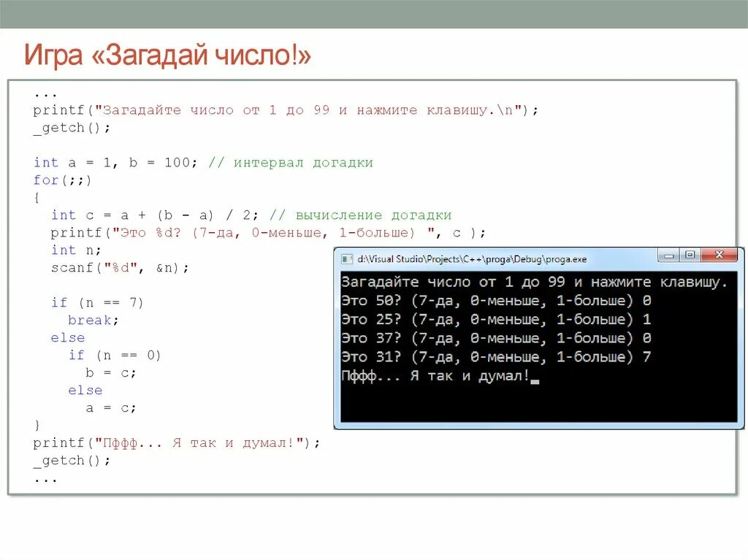Click the code line 'int a = 1, b = 100;'
This screenshot has height=560, width=748.
point(115,163)
